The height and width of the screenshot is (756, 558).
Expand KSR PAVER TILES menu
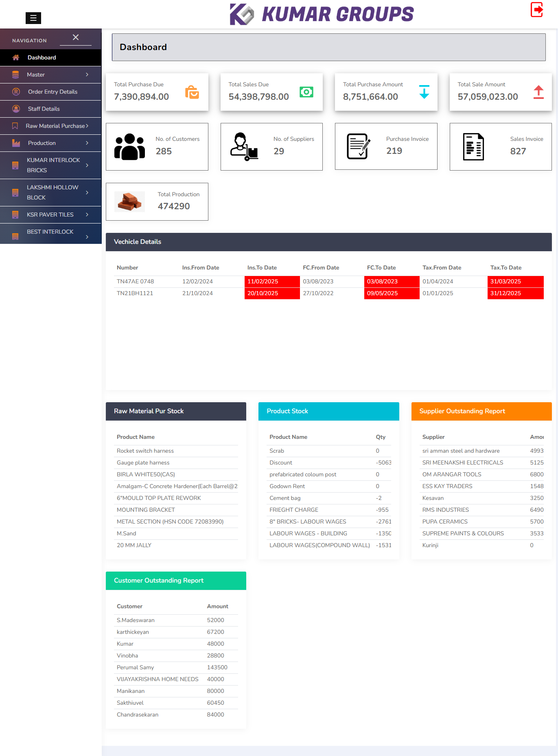click(x=50, y=215)
